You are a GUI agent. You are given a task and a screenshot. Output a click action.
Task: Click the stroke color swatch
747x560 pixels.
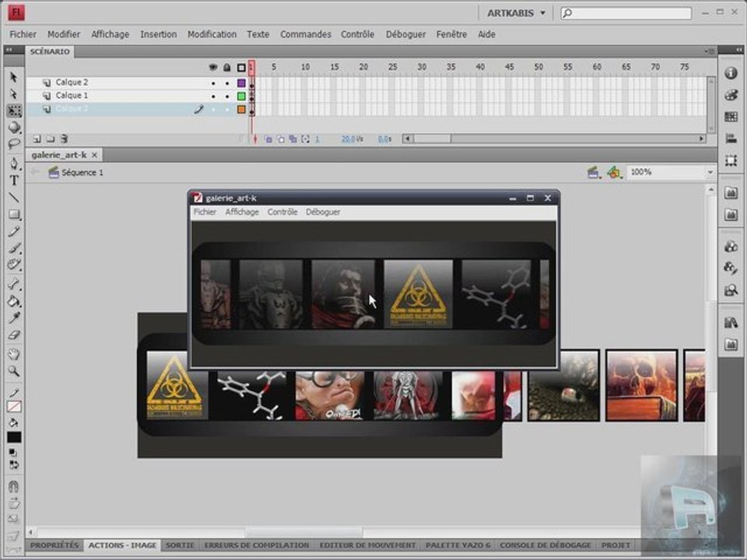(x=14, y=406)
